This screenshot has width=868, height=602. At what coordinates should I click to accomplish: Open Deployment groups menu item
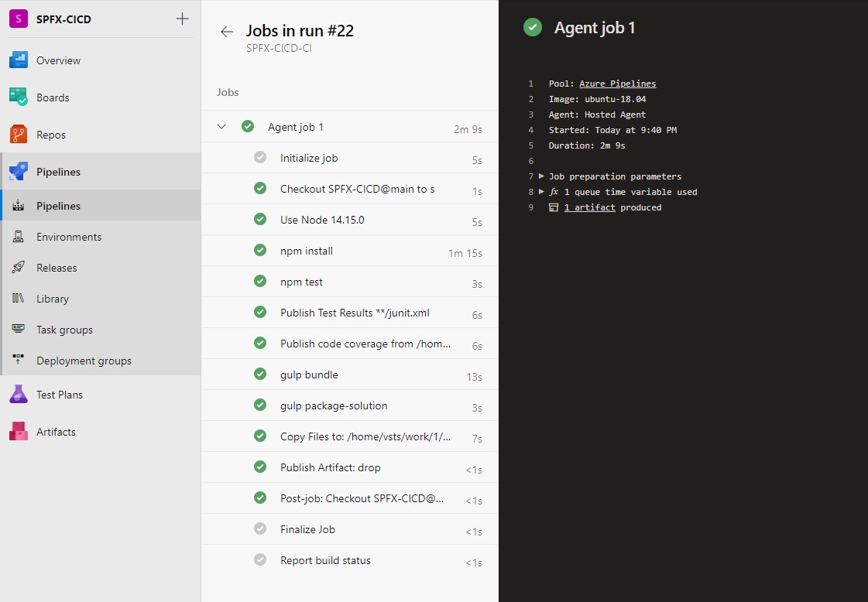tap(84, 361)
